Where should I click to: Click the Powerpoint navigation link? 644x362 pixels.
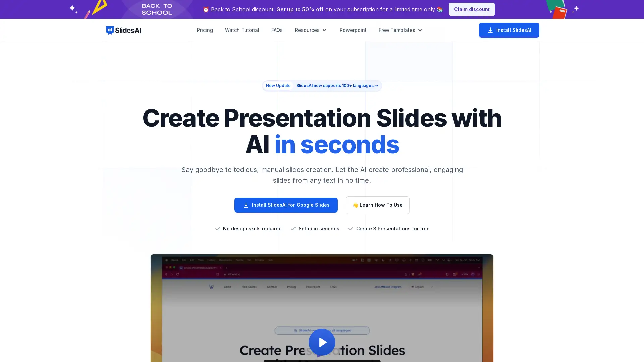point(353,30)
